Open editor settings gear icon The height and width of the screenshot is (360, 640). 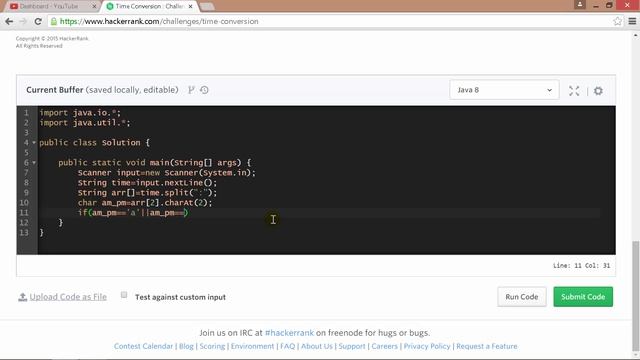[x=598, y=91]
